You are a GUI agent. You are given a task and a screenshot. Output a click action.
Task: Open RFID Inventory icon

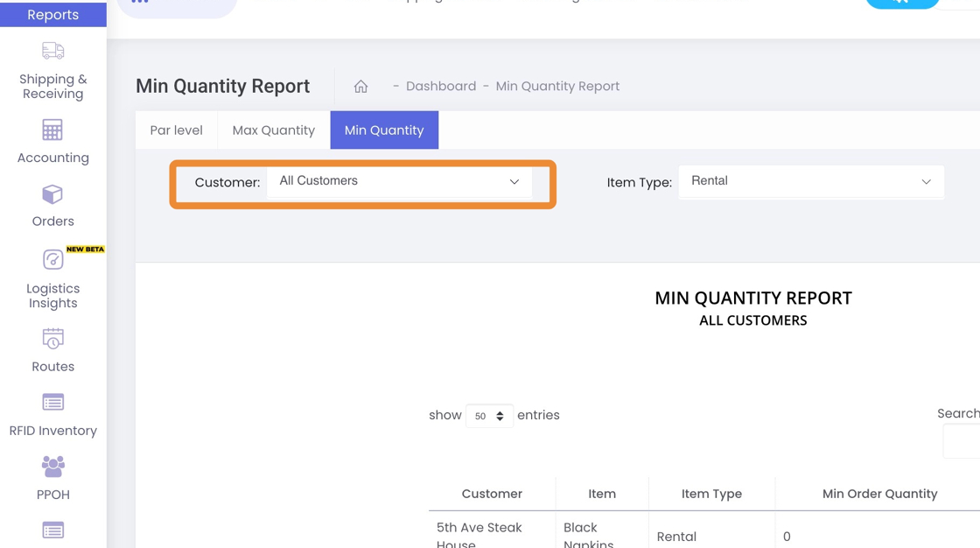(x=52, y=403)
